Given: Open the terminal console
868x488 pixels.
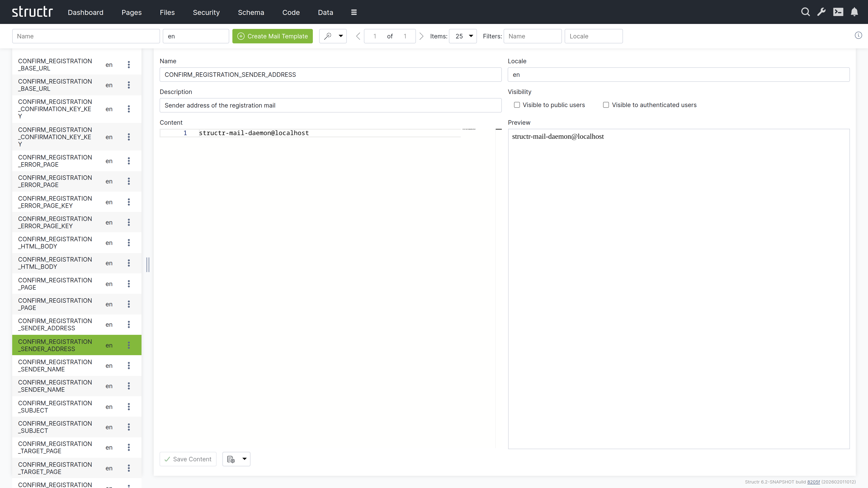Looking at the screenshot, I should coord(838,12).
